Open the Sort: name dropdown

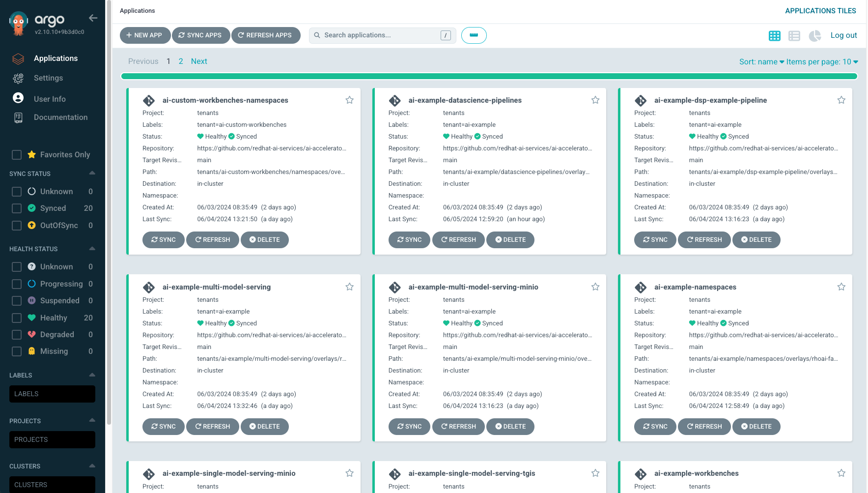pyautogui.click(x=761, y=62)
